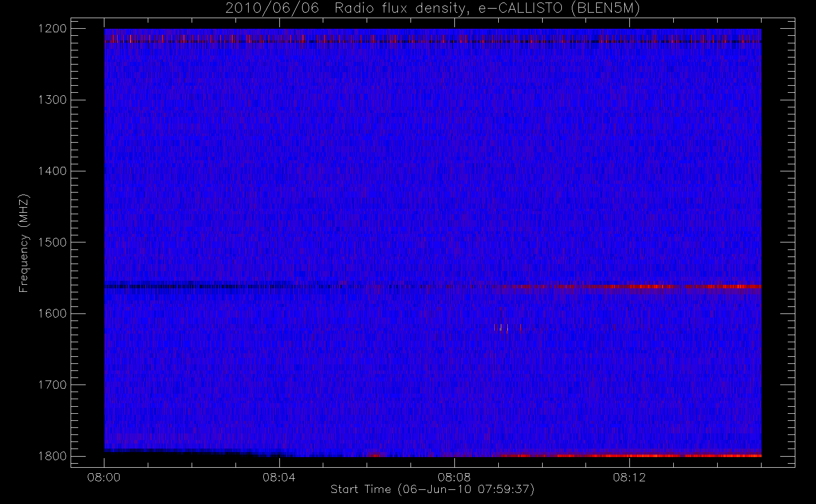Click the red-dotted interference line near 1215 MHz
This screenshot has height=504, width=816.
coord(433,39)
